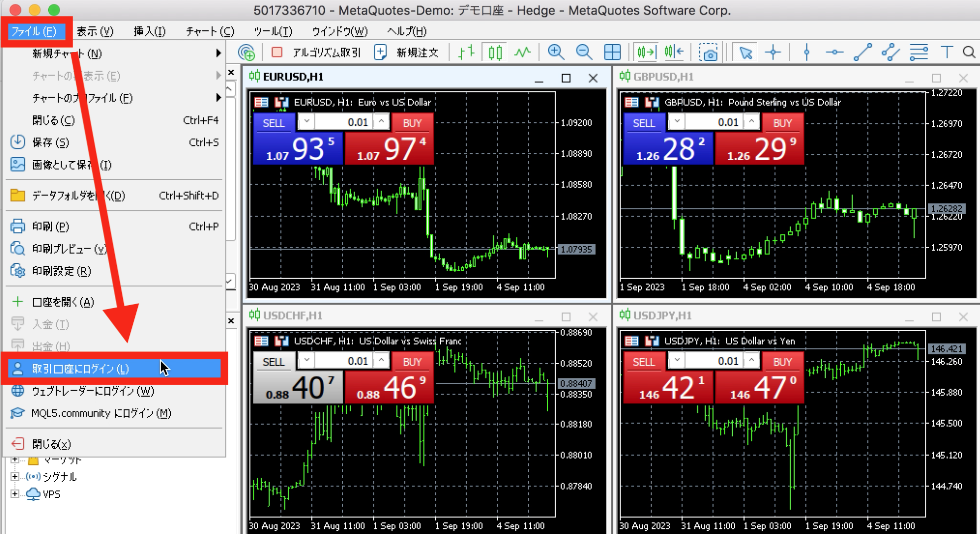Choose 保存 (S) menu entry

pos(114,142)
